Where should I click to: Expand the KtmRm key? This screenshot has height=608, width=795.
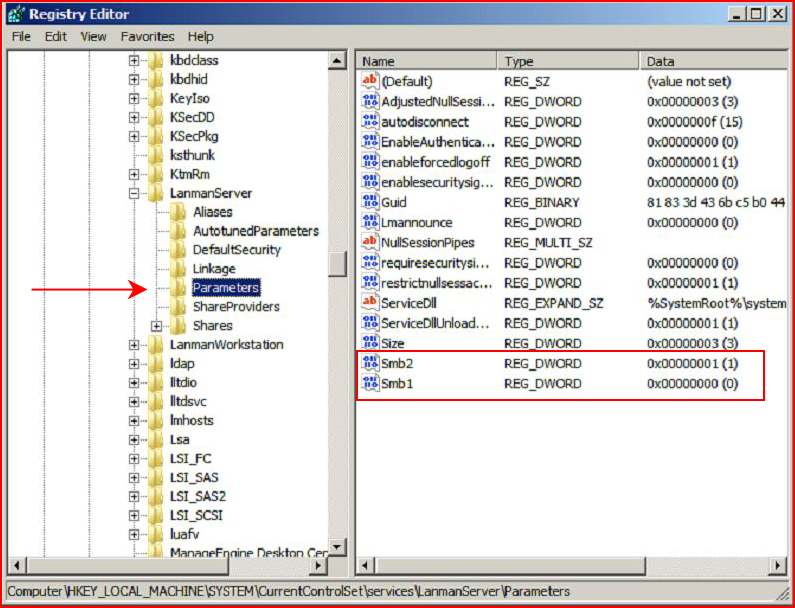click(134, 174)
